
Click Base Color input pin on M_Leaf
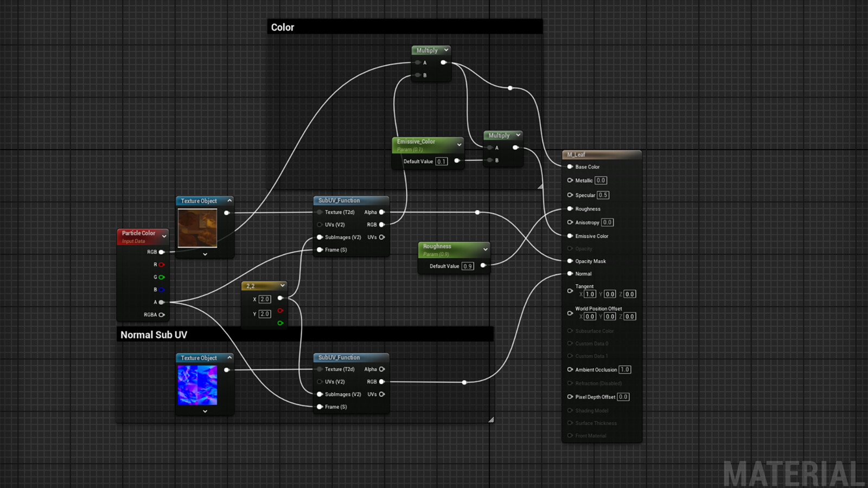tap(570, 167)
